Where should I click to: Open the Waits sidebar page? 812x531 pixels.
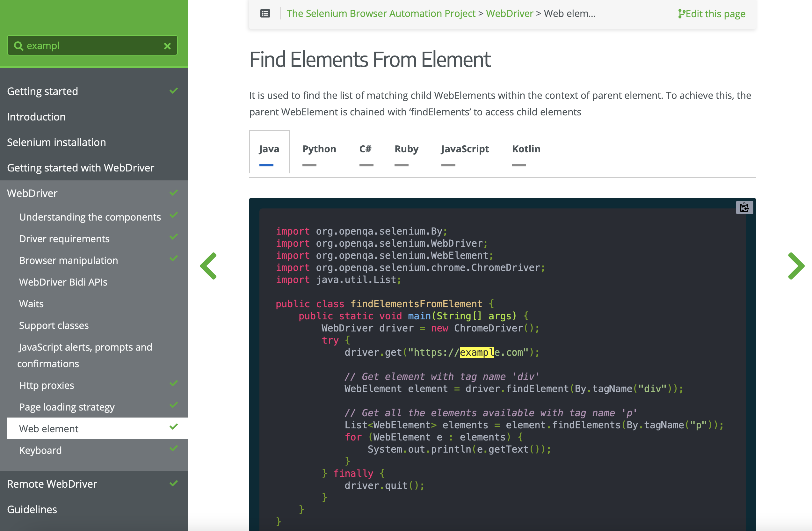[31, 304]
